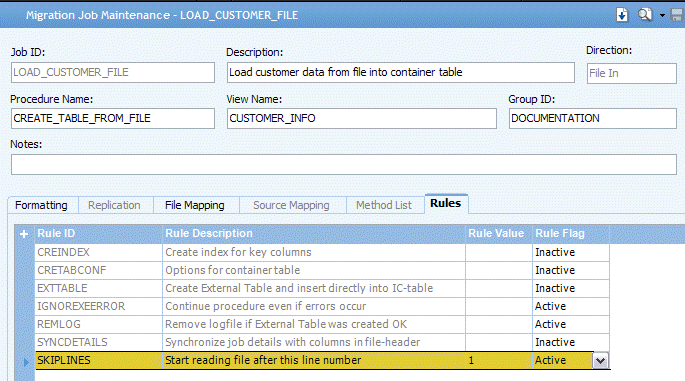Open the magnifier search document icon

[645, 15]
